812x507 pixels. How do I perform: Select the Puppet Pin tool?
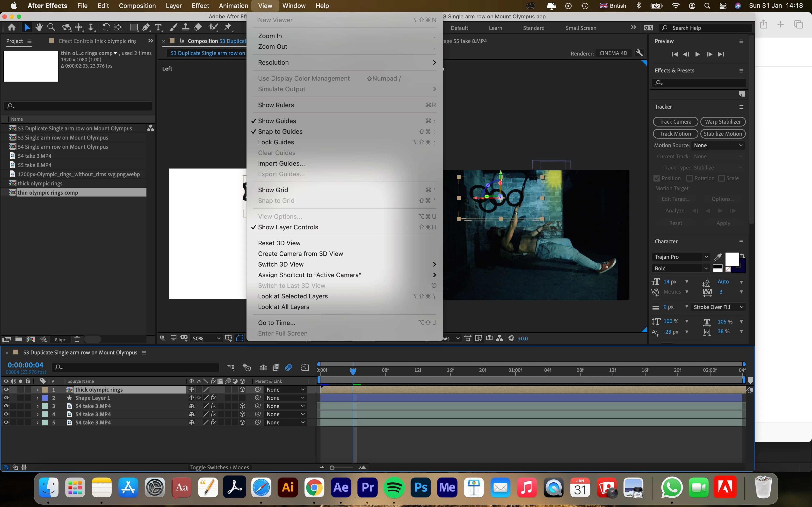tap(228, 27)
